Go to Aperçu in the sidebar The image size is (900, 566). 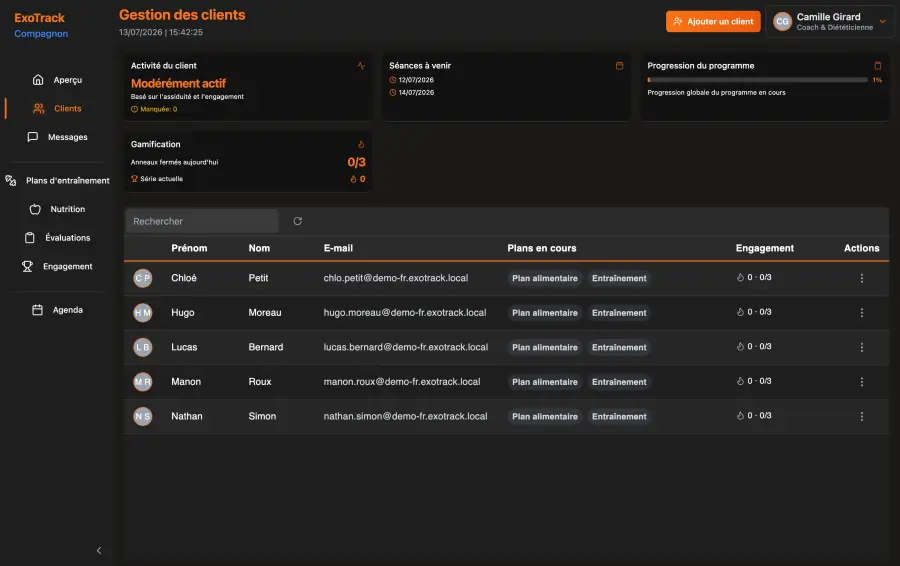point(68,80)
